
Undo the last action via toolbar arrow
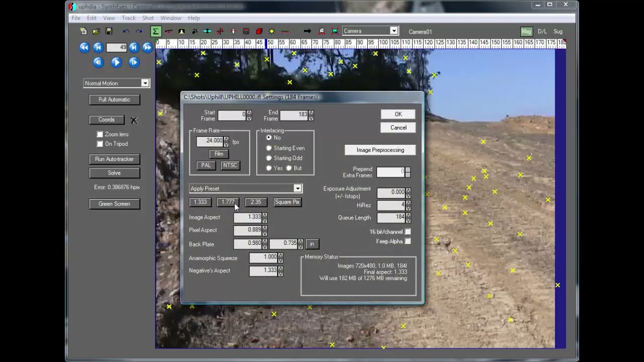(x=126, y=31)
